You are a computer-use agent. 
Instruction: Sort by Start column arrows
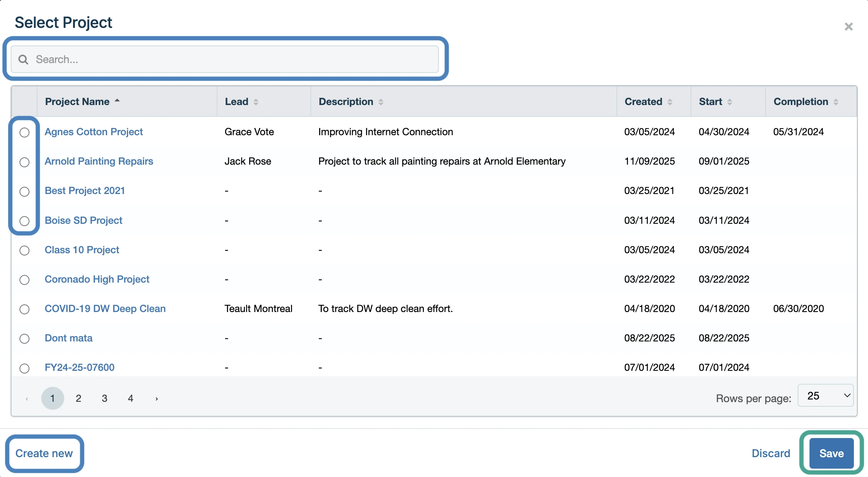(x=729, y=102)
